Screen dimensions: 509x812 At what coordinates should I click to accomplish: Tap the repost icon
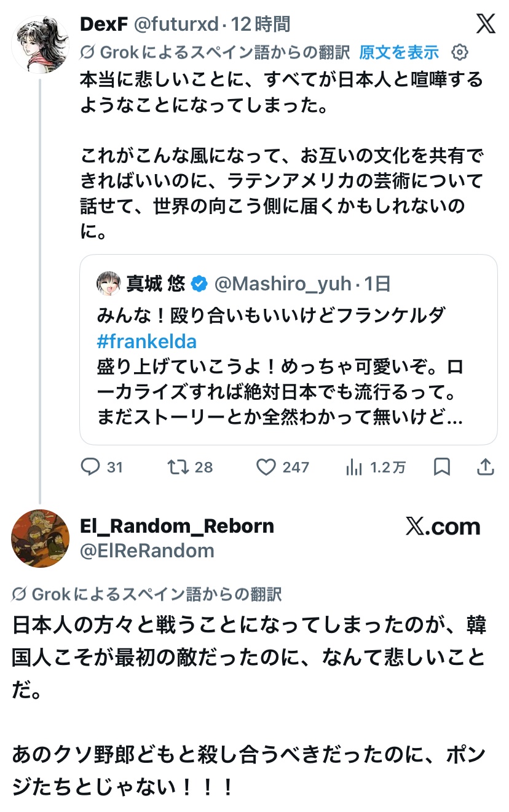point(177,468)
